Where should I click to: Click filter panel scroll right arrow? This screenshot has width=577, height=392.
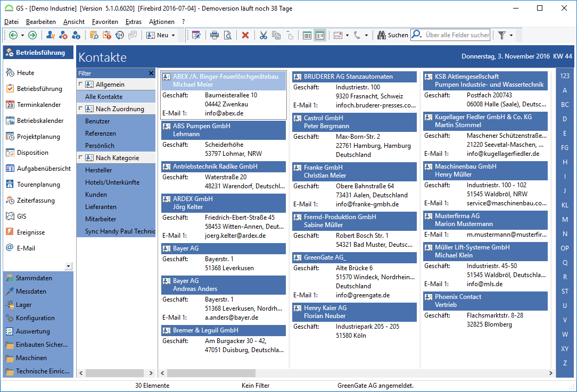(151, 373)
